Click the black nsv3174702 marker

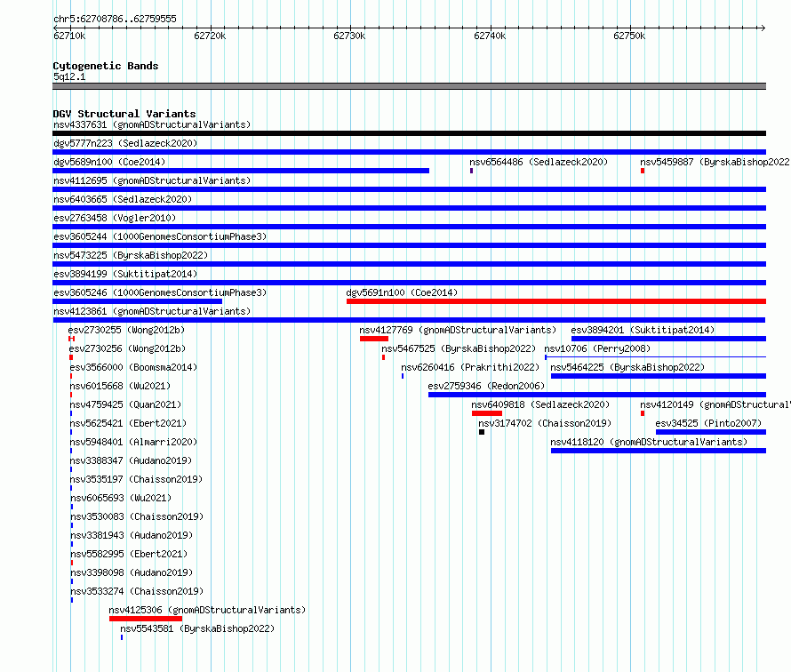coord(482,432)
